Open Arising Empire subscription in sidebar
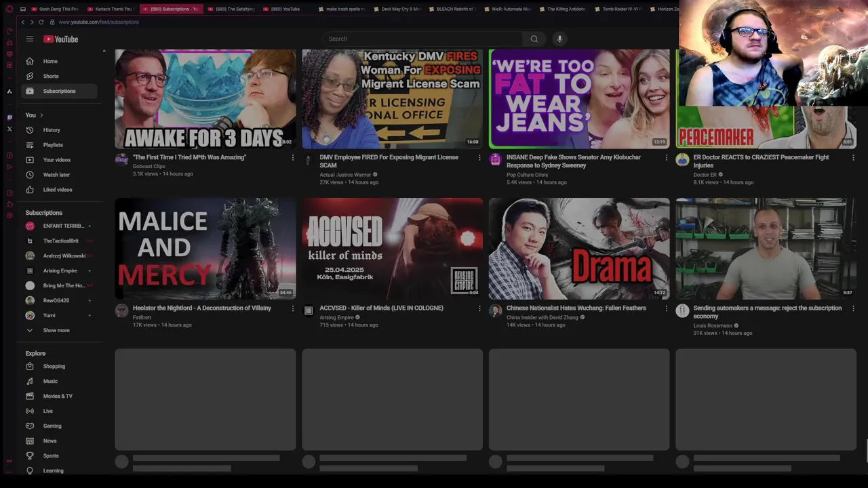 60,271
